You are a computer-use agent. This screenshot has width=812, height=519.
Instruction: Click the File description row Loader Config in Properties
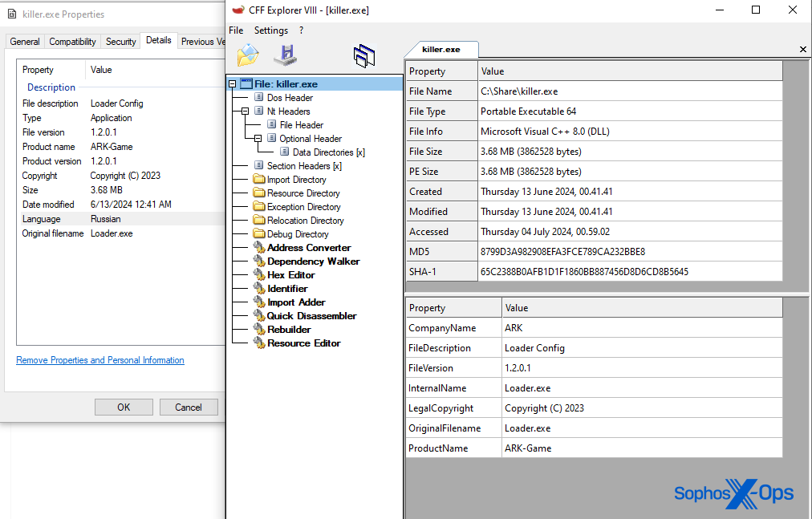coord(122,103)
